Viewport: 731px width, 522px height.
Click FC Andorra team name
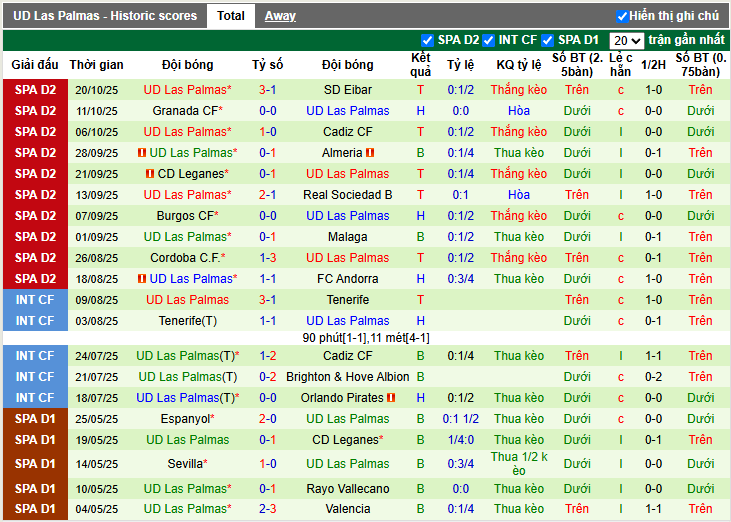(348, 279)
